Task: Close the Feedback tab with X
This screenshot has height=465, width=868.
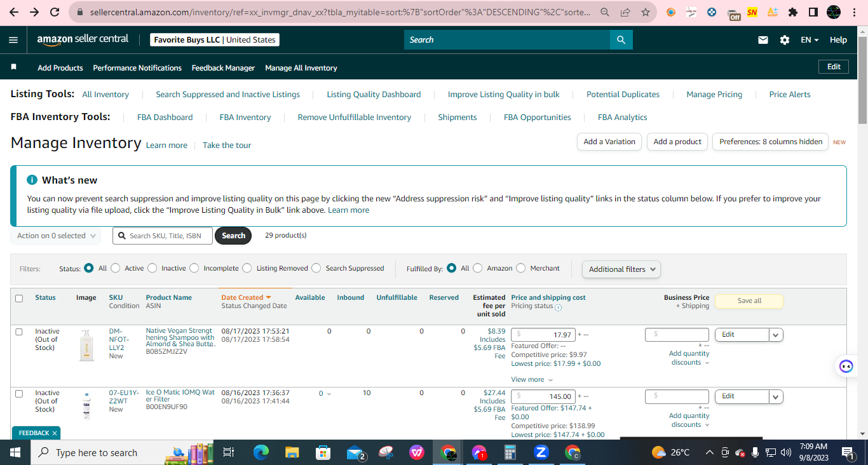Action: click(55, 433)
